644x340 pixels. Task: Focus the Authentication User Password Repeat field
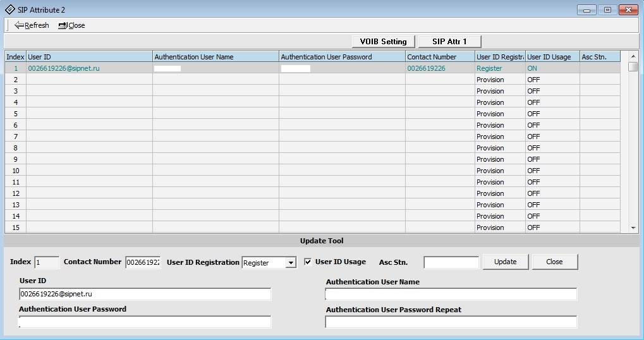[451, 322]
